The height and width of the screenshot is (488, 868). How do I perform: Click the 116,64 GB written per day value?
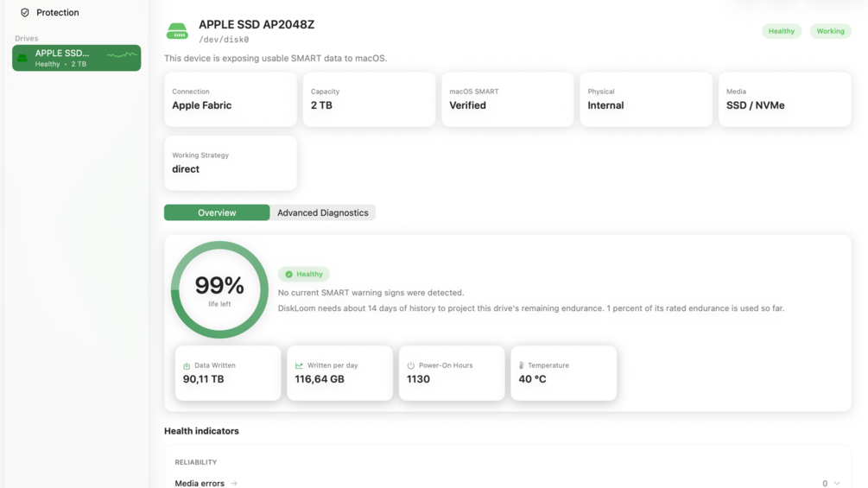coord(320,379)
